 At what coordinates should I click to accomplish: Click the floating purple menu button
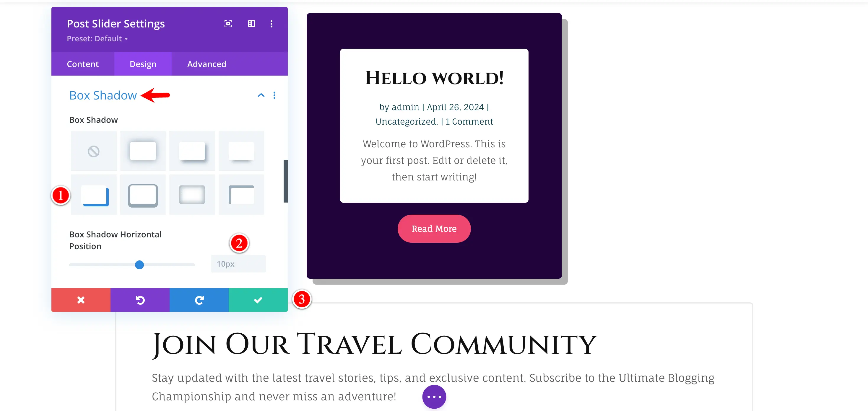pos(434,396)
